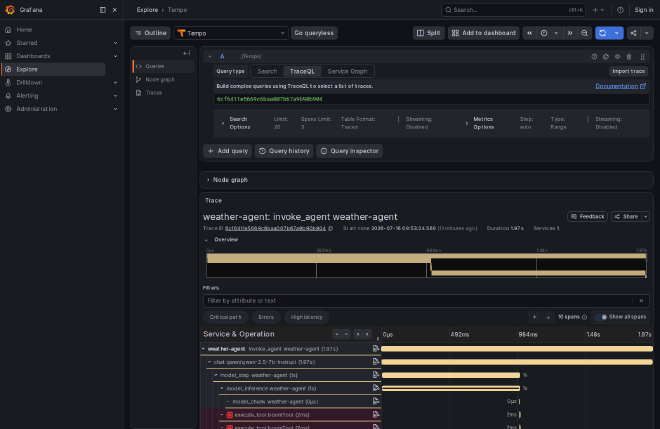
Task: Expand the Starred section chevron
Action: 115,43
